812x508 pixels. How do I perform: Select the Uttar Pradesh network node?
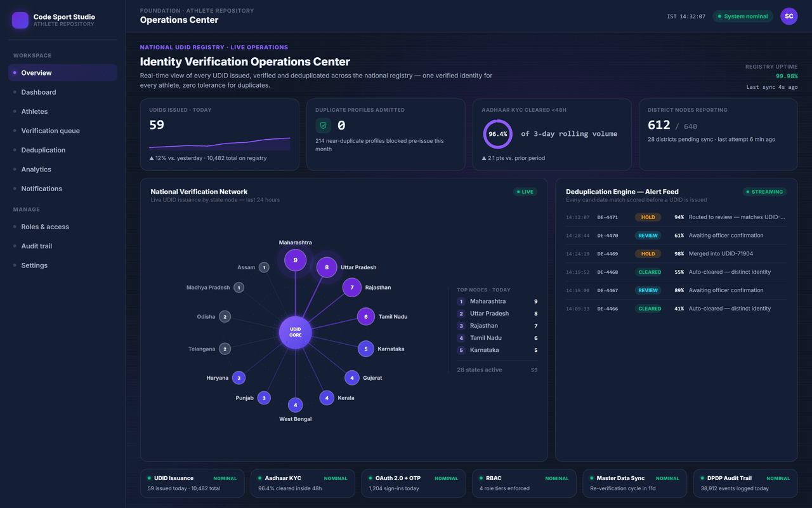(x=327, y=267)
